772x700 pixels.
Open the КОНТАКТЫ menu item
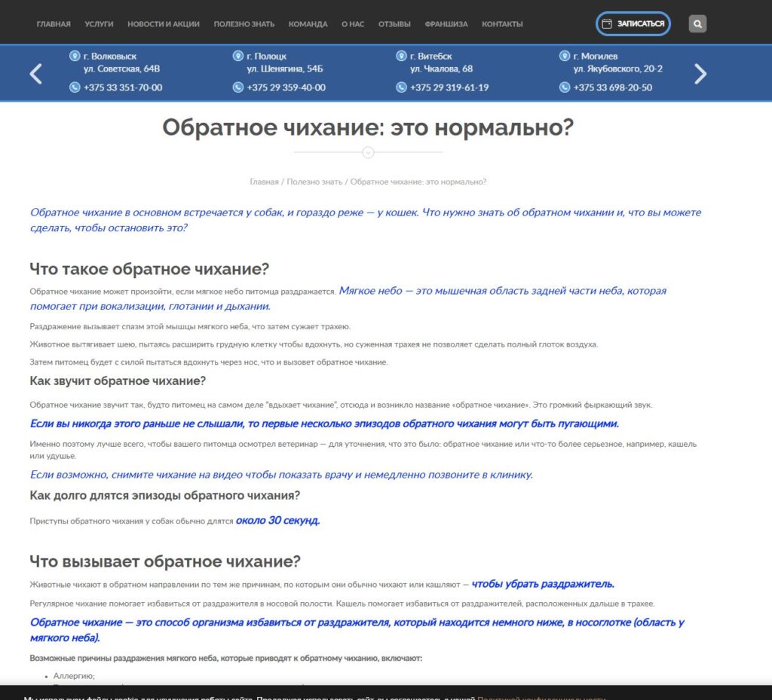tap(502, 24)
